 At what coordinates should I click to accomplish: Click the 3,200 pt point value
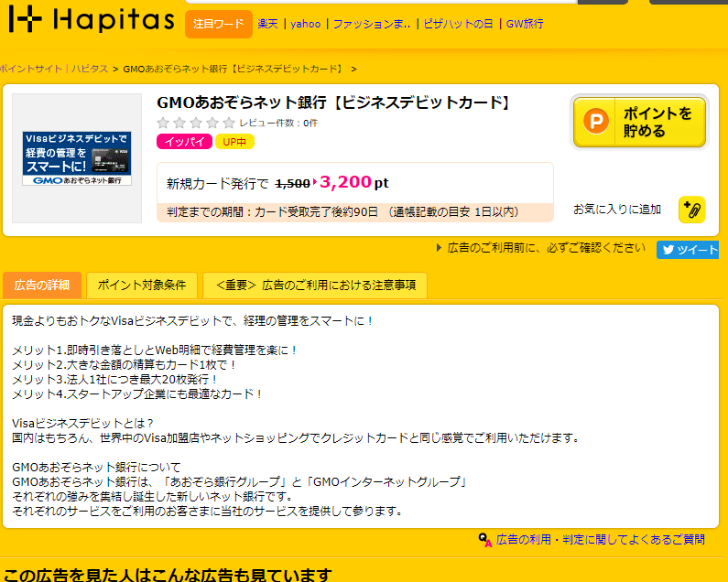[x=353, y=182]
